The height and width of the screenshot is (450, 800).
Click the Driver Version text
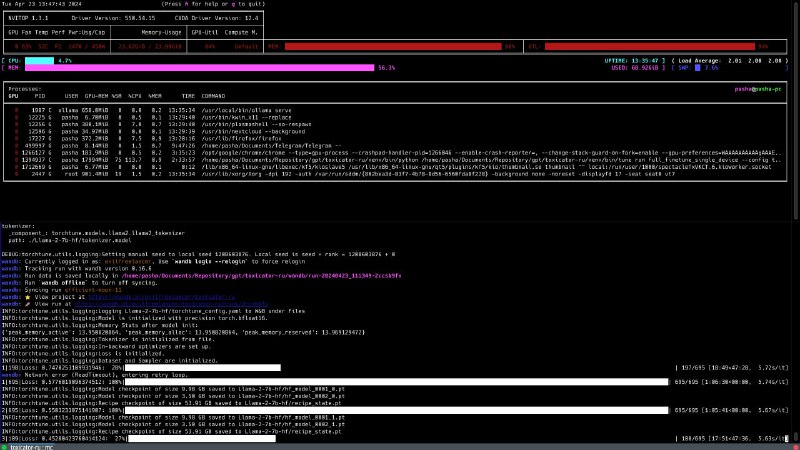click(x=113, y=18)
